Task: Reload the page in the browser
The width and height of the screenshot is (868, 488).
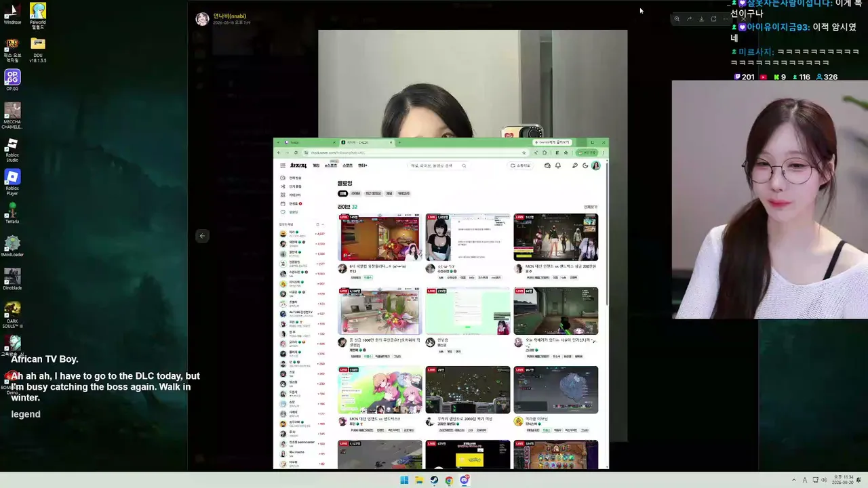Action: point(297,152)
